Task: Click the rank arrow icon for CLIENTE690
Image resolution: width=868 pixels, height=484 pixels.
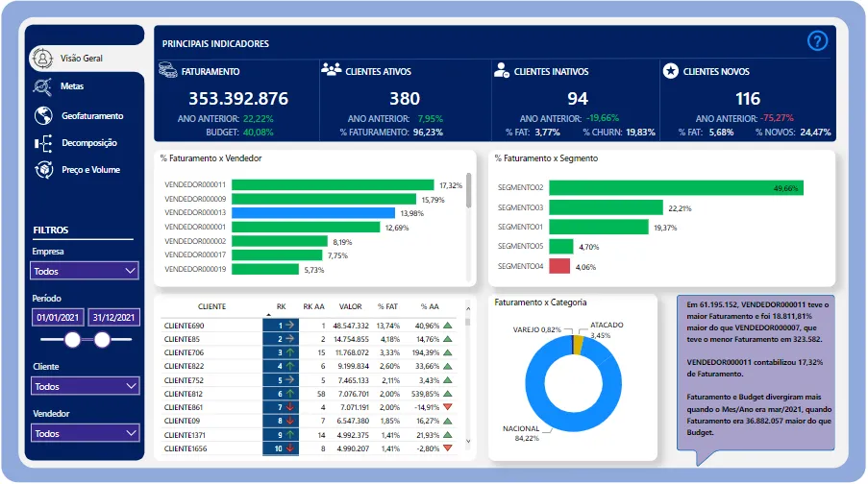Action: [289, 326]
